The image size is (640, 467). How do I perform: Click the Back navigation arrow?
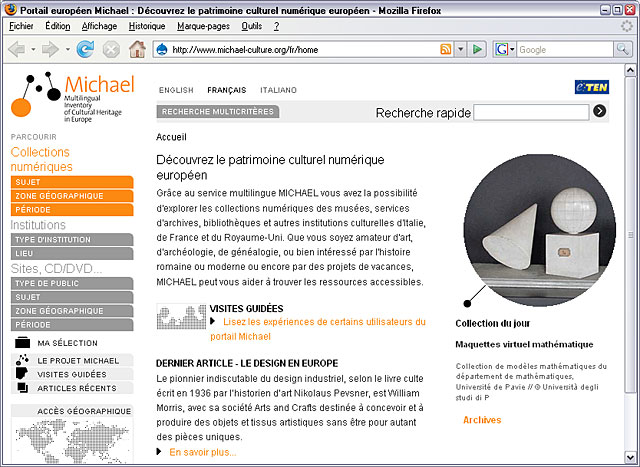(17, 50)
